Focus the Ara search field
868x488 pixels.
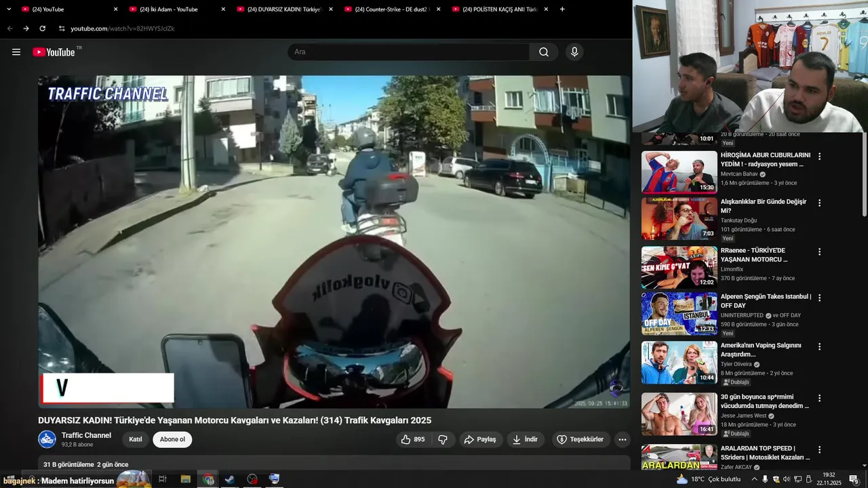(x=408, y=52)
